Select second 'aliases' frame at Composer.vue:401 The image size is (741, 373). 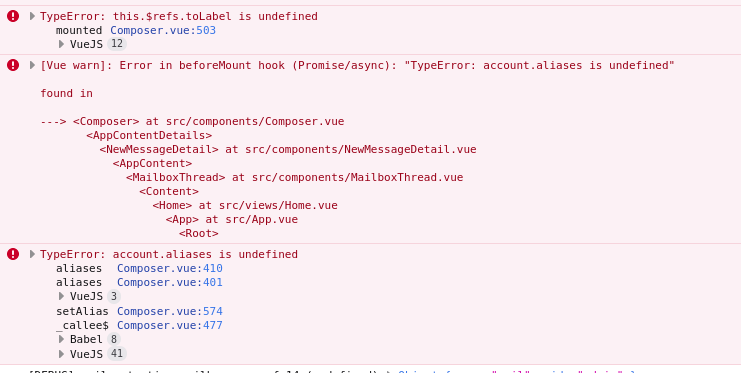click(79, 282)
